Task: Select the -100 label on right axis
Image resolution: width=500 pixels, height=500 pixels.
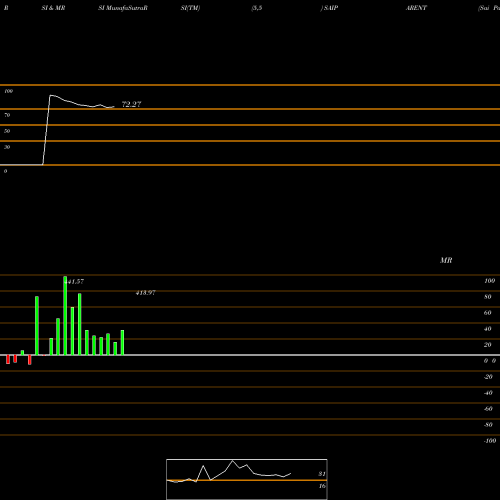Action: pyautogui.click(x=490, y=441)
